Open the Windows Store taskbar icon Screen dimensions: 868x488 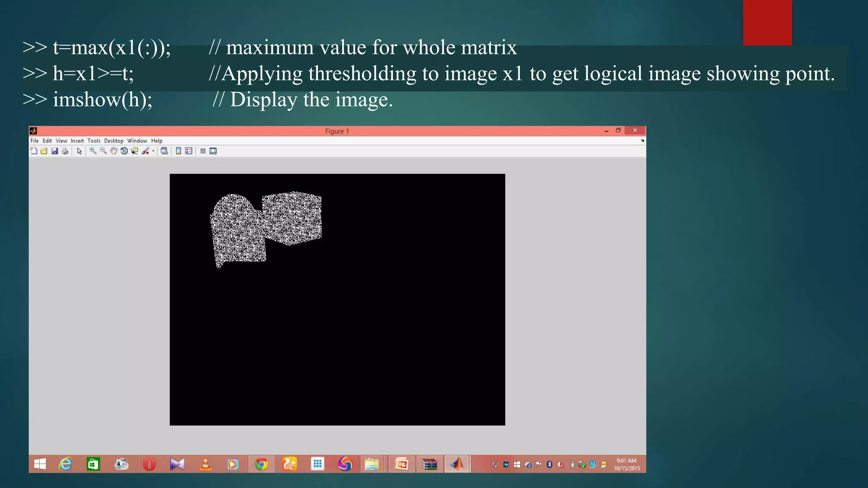pos(93,464)
